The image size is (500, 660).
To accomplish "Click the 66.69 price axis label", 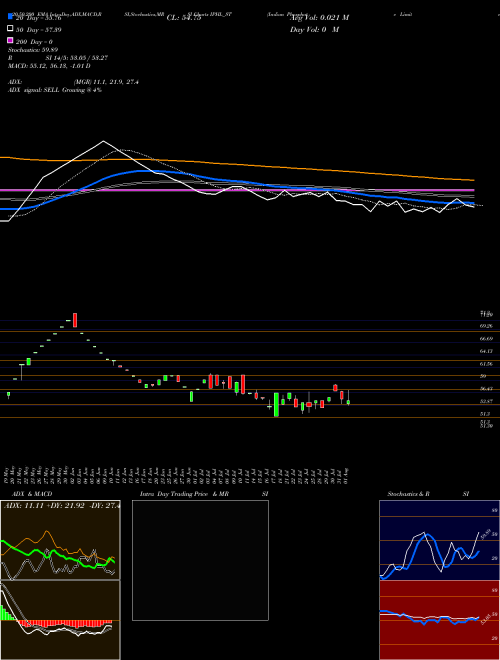I will tap(487, 338).
